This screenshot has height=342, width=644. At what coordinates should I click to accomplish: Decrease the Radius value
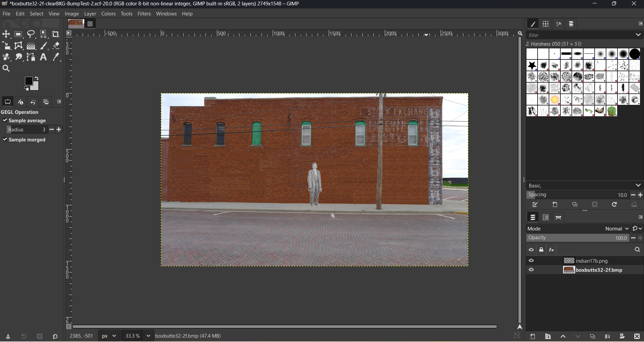point(52,129)
